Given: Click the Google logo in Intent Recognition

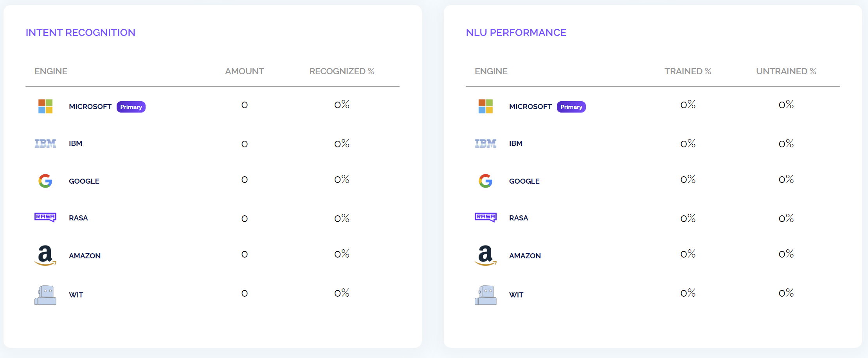Looking at the screenshot, I should pyautogui.click(x=45, y=181).
